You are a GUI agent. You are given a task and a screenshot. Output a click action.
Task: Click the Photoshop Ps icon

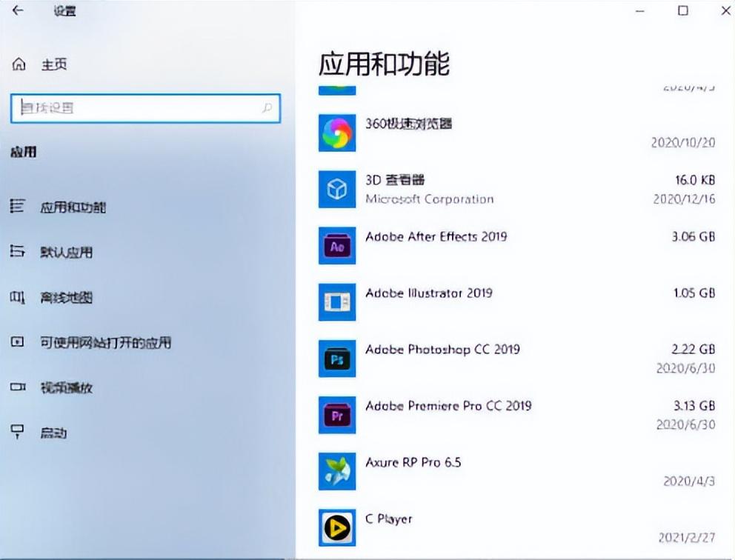pyautogui.click(x=337, y=359)
